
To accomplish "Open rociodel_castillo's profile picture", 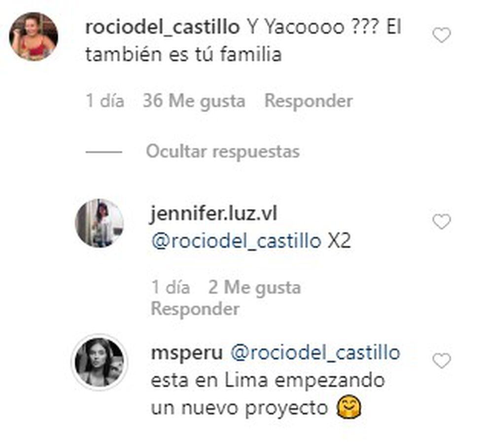I will click(x=34, y=36).
